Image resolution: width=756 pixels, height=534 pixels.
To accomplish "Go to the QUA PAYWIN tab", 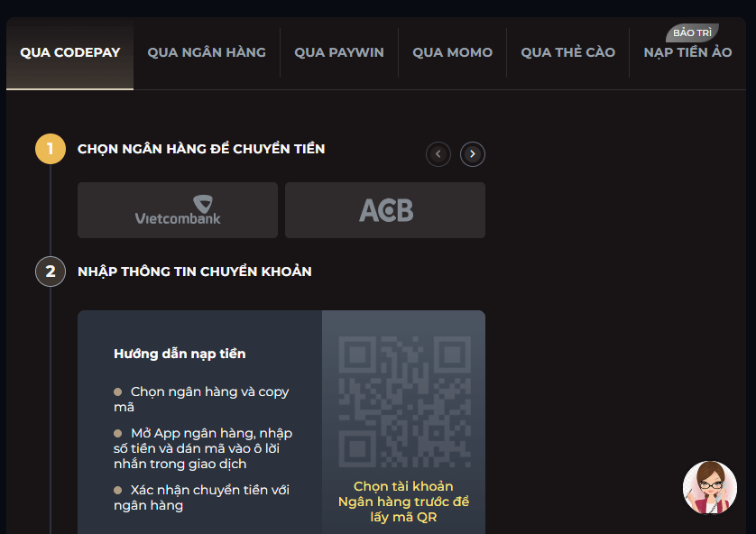I will pyautogui.click(x=339, y=52).
